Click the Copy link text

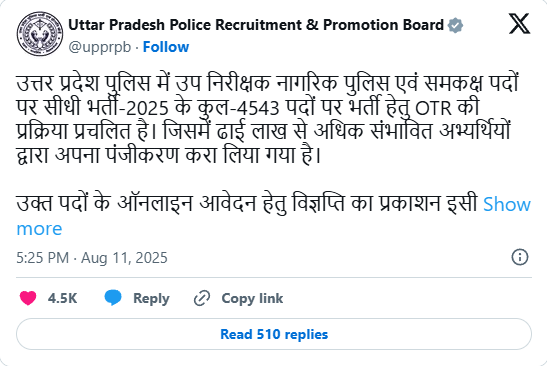pos(252,299)
